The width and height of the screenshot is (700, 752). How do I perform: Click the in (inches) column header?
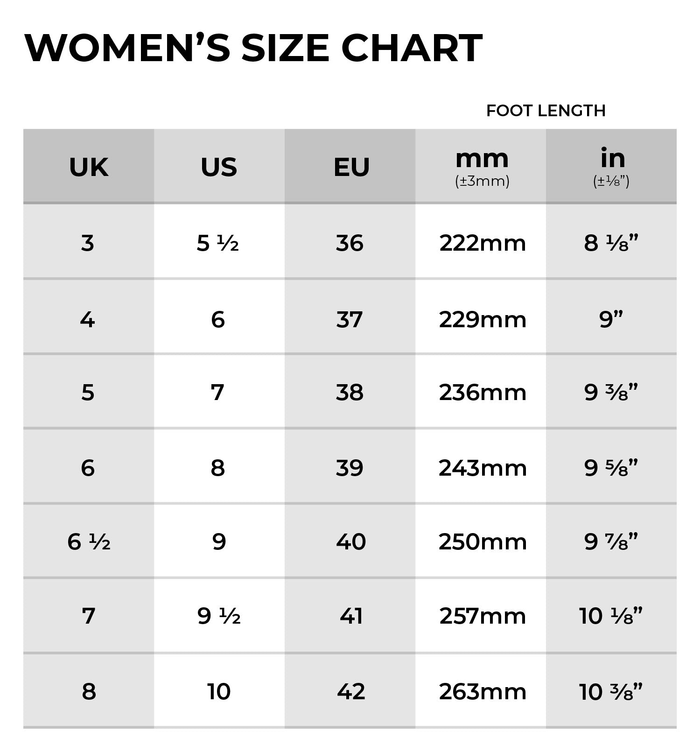click(x=611, y=166)
